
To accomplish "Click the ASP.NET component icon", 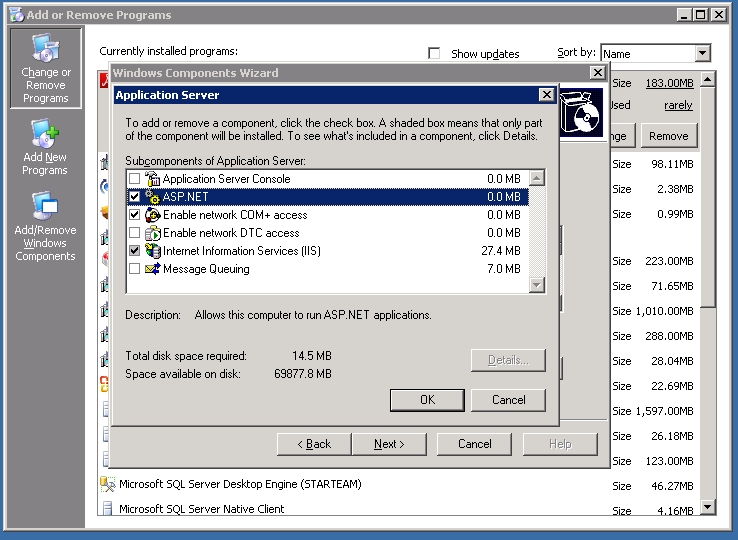I will pyautogui.click(x=153, y=197).
